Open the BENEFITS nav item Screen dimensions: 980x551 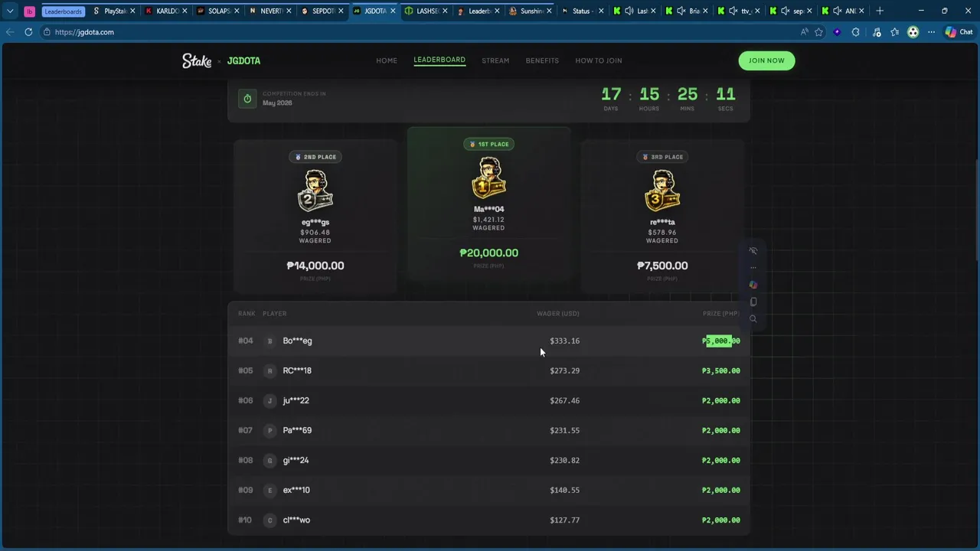pyautogui.click(x=542, y=60)
